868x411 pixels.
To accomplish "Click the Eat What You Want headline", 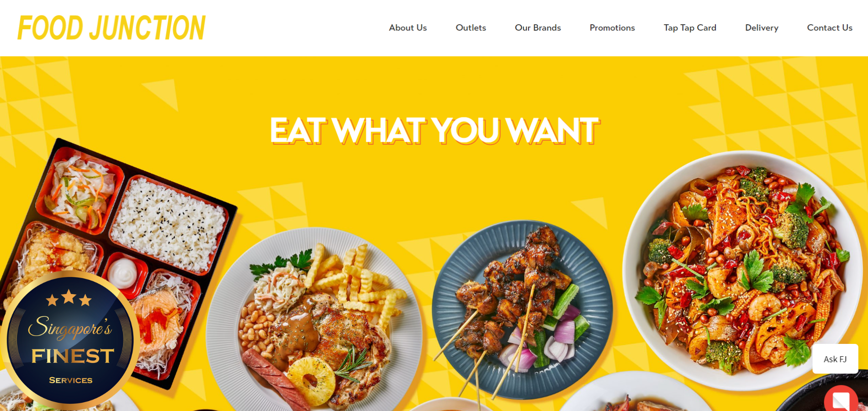I will [434, 131].
